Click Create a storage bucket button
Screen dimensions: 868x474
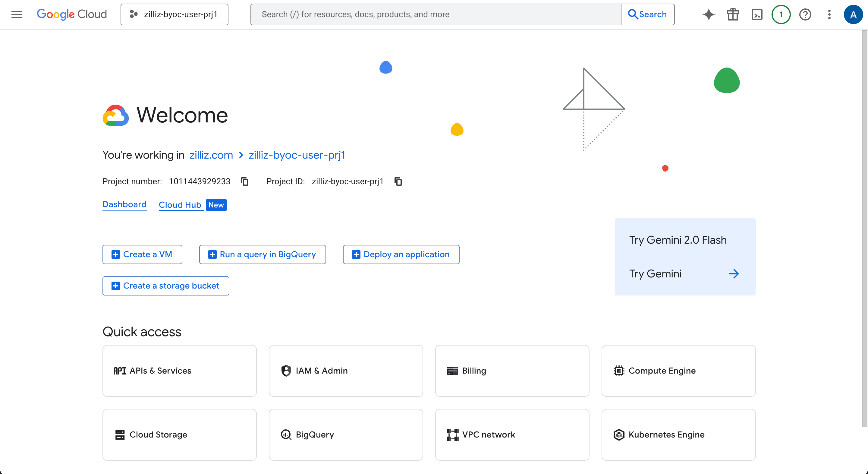pos(166,286)
